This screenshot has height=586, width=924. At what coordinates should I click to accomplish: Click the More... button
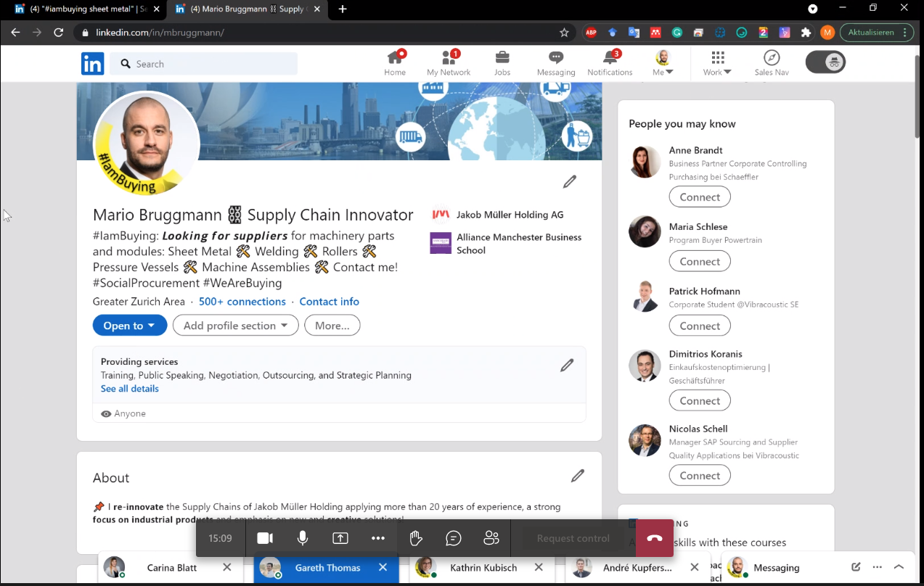(x=332, y=326)
